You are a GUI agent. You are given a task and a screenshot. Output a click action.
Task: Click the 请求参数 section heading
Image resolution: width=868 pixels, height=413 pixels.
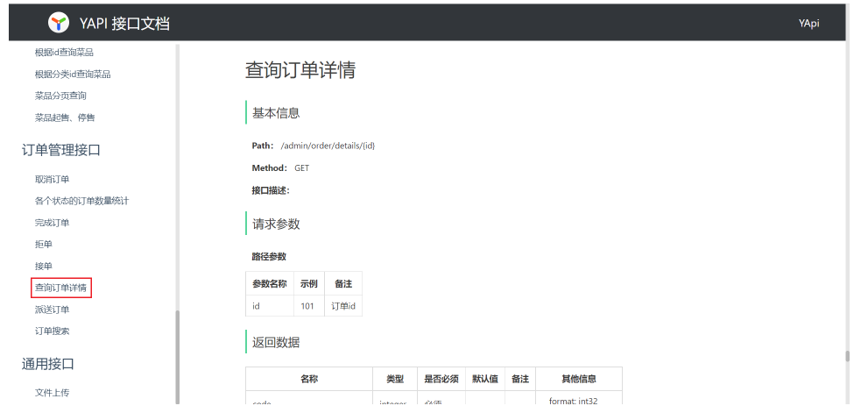click(276, 224)
